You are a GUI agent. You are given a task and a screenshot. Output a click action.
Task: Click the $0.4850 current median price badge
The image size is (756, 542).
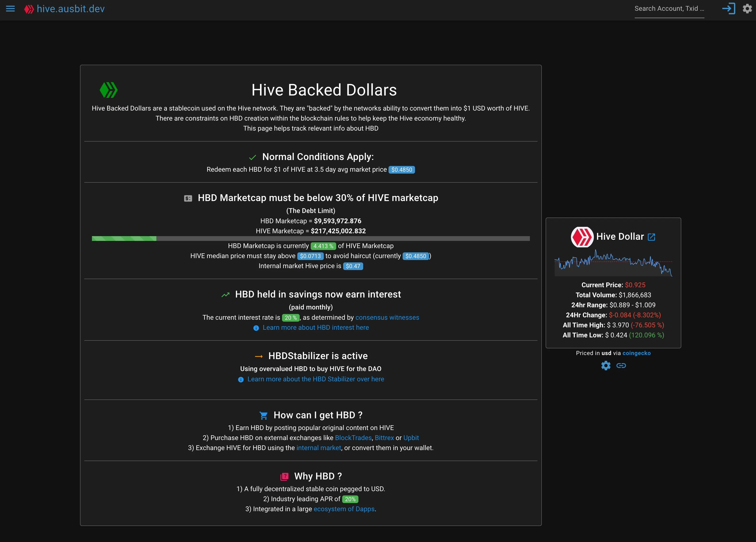pyautogui.click(x=416, y=256)
